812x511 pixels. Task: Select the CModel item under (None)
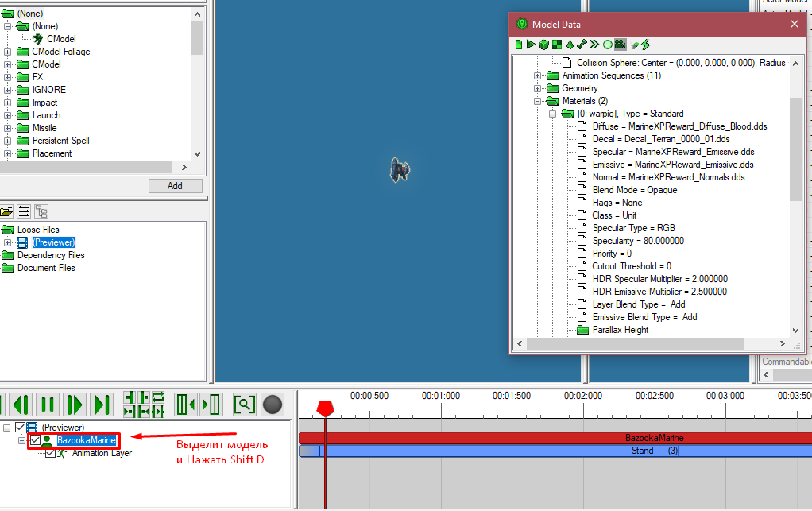tap(61, 39)
